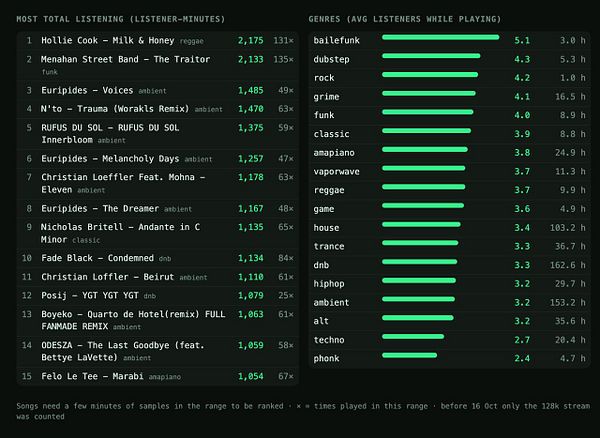The image size is (600, 438).
Task: Select 'RUFUS DU SOL – Innerbloom' row
Action: 158,134
